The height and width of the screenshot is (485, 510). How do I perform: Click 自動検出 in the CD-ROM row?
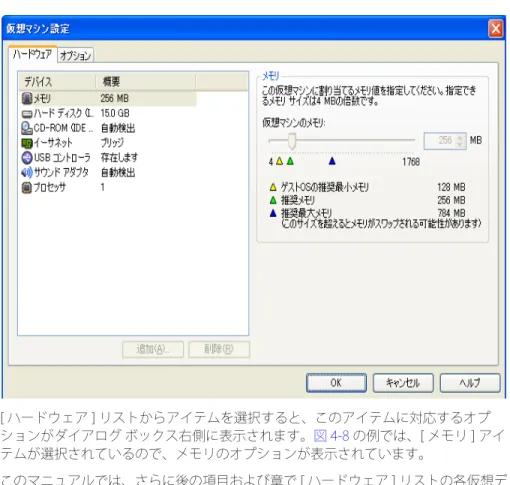(x=118, y=128)
